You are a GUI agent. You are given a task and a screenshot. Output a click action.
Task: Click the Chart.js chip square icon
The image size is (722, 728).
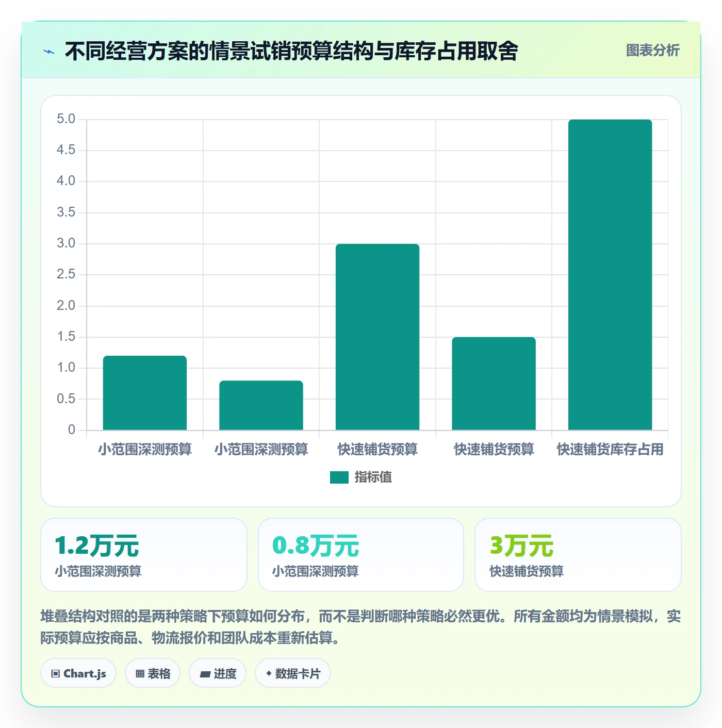tap(56, 674)
